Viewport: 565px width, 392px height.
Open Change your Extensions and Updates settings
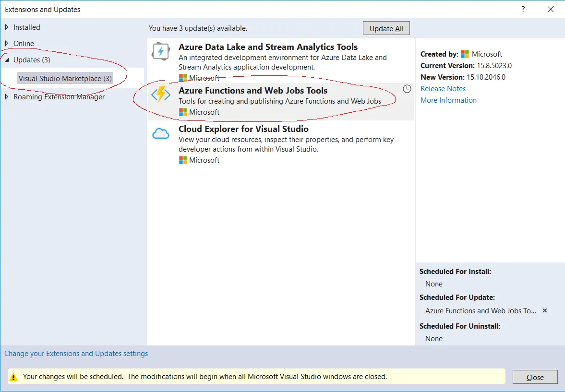click(x=76, y=354)
